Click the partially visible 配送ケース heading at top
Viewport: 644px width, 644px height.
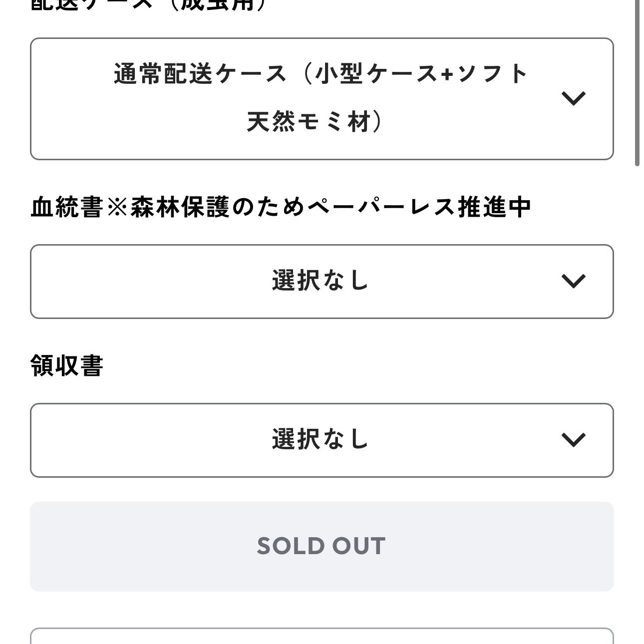[149, 5]
